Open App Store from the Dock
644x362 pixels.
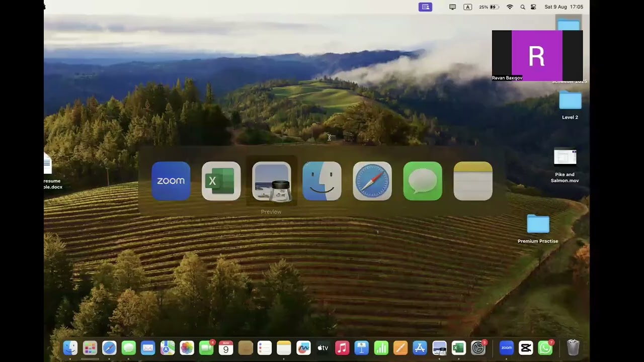[420, 347]
